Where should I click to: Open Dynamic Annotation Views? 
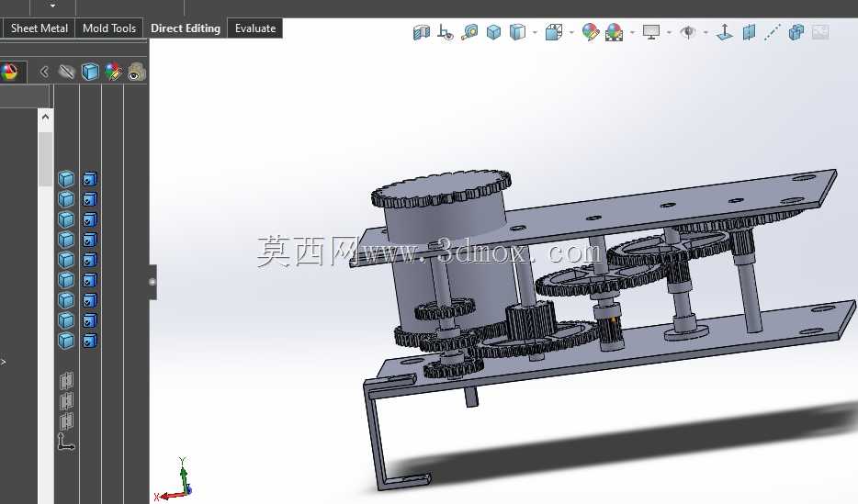[x=446, y=32]
